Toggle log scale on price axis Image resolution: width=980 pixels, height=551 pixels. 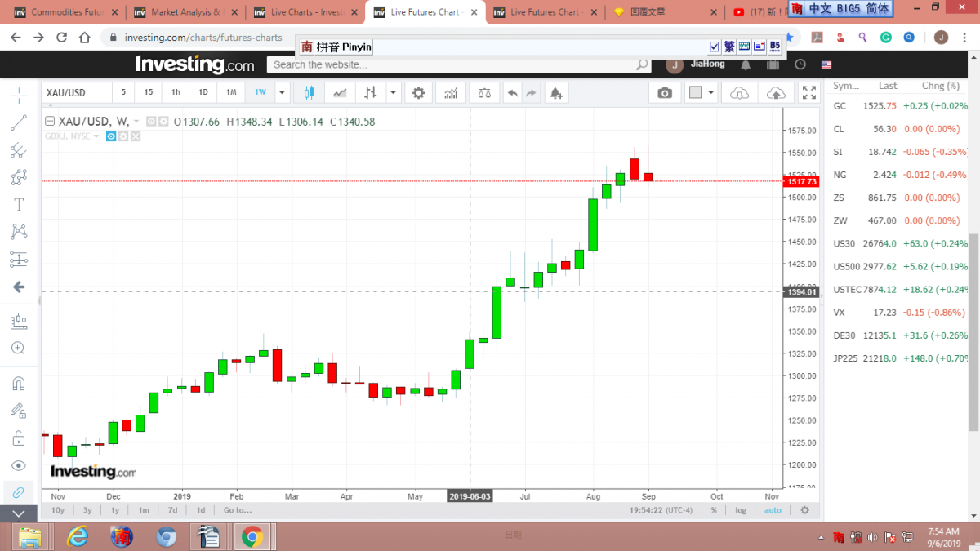tap(740, 510)
